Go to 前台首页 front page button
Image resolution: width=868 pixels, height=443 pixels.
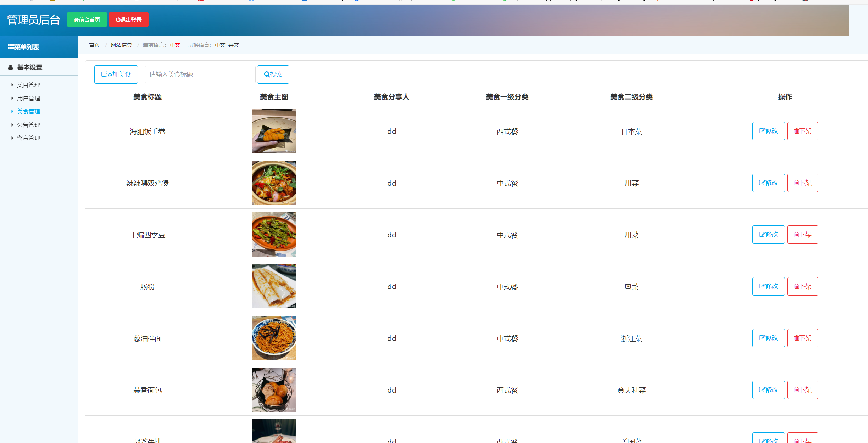(87, 19)
